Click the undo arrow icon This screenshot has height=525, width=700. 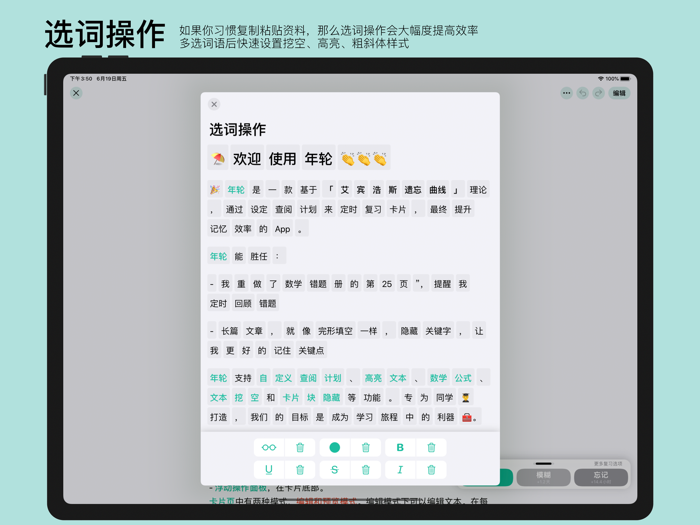point(583,93)
